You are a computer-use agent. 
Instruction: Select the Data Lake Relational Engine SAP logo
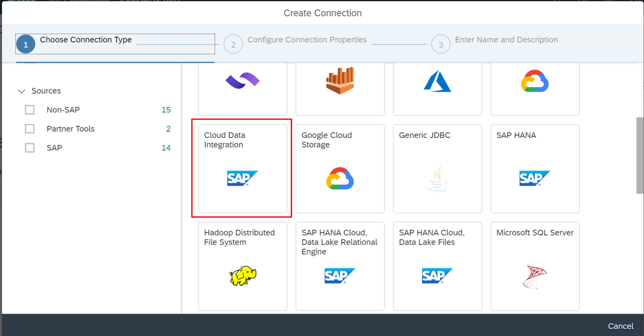340,276
